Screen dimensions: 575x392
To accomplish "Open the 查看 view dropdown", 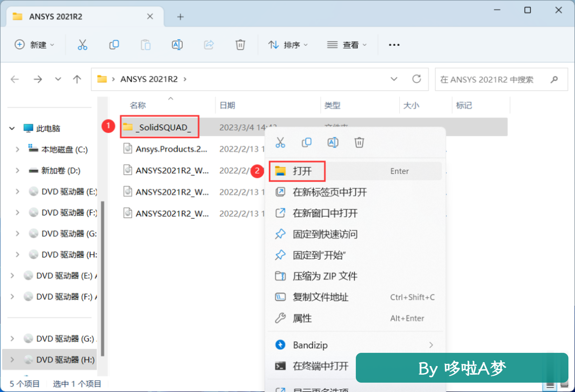I will [347, 45].
